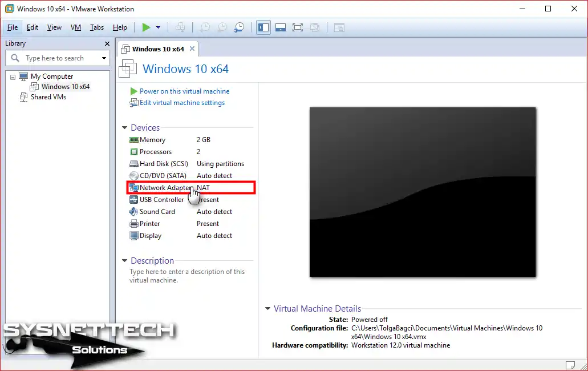The height and width of the screenshot is (371, 588).
Task: Open the power options dropdown arrow
Action: [158, 27]
